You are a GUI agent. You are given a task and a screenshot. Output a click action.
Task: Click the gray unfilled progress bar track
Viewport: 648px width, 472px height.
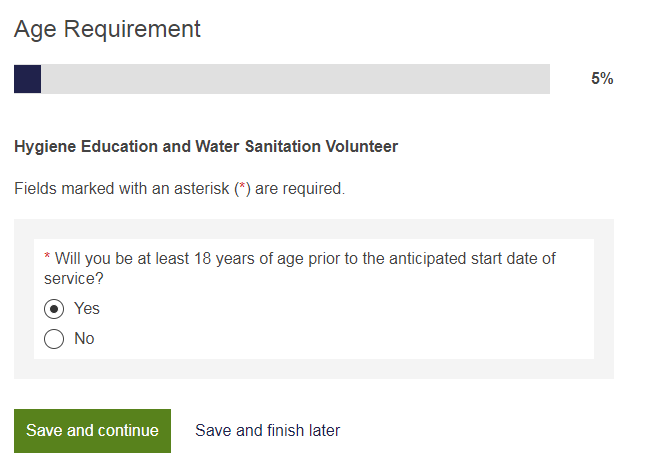click(295, 79)
